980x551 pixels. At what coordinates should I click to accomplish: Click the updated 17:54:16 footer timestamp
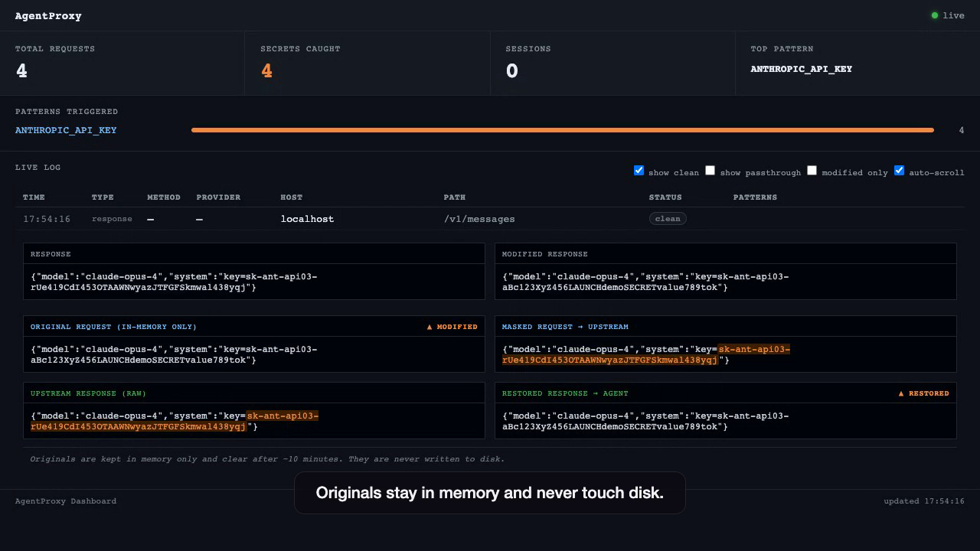click(924, 501)
